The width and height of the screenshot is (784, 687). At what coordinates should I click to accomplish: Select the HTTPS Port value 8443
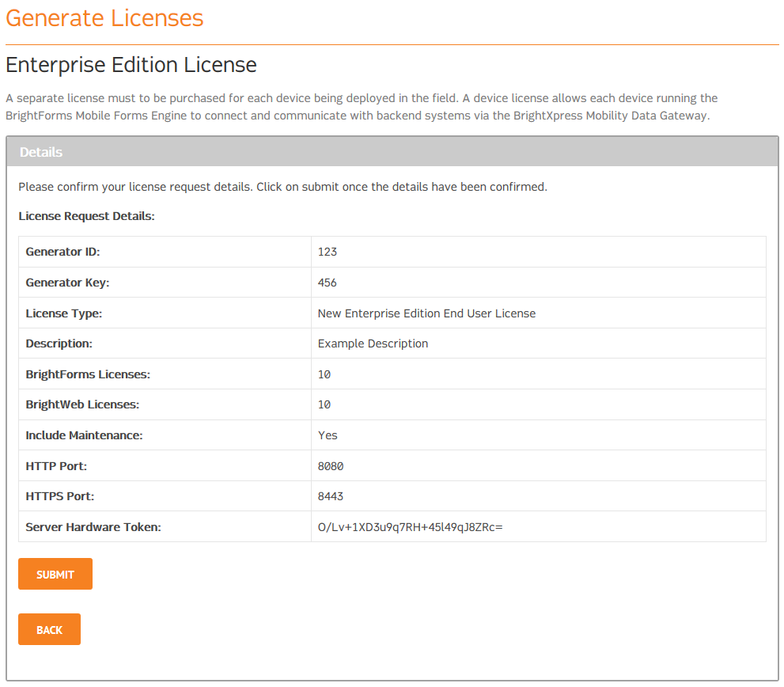point(331,496)
